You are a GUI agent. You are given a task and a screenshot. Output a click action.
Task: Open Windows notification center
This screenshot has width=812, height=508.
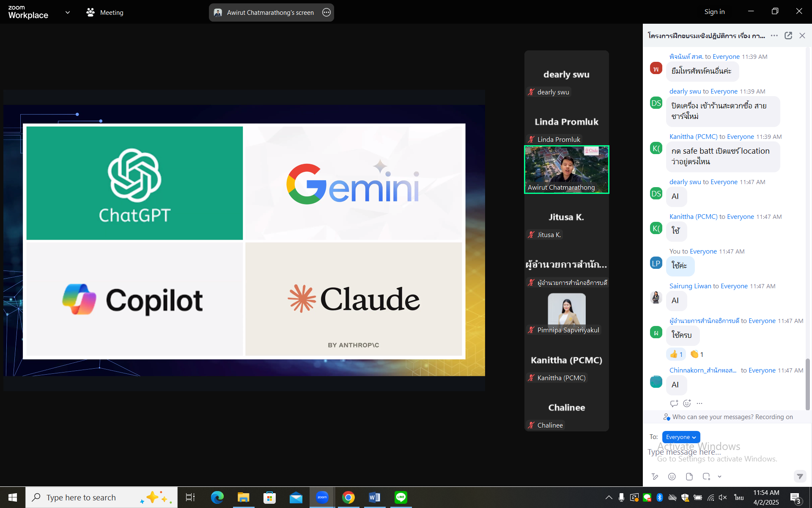click(x=796, y=497)
